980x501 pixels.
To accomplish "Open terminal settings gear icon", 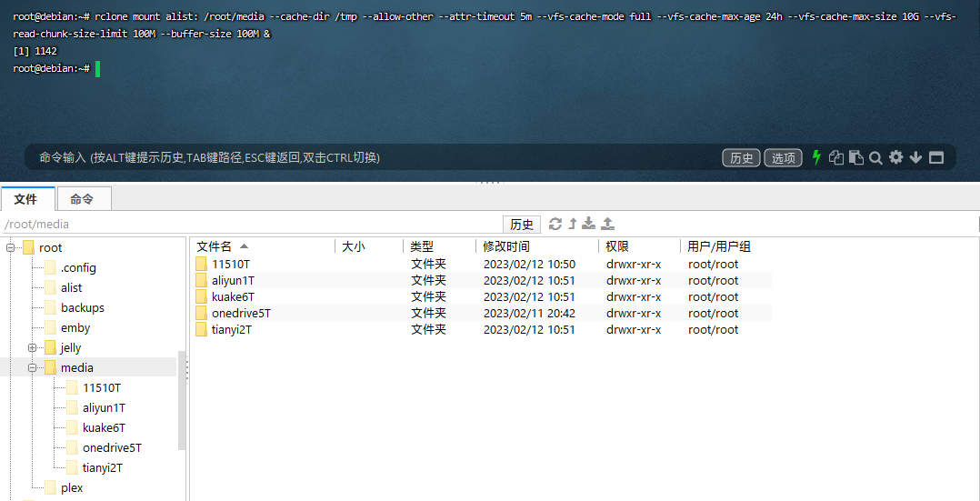I will pos(895,157).
